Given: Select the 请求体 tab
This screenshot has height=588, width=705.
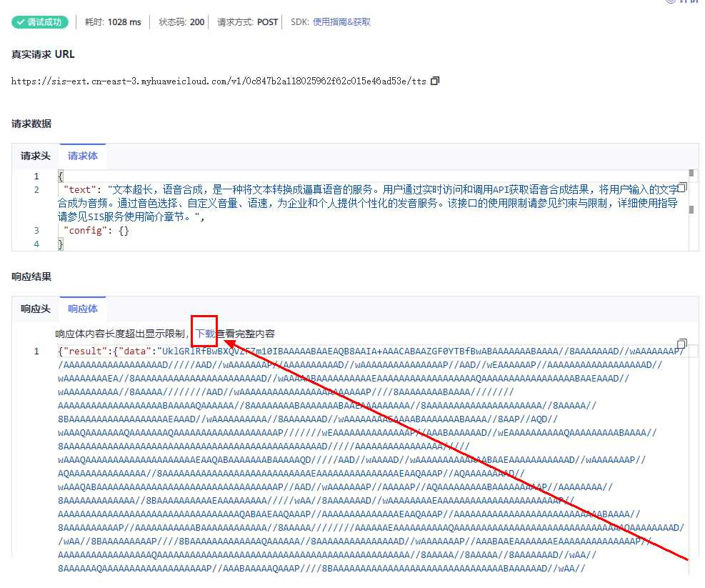Looking at the screenshot, I should (x=83, y=156).
